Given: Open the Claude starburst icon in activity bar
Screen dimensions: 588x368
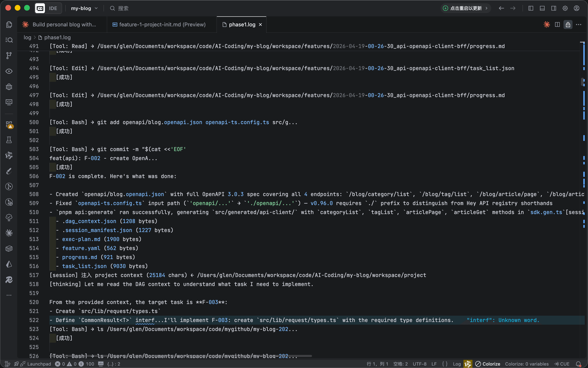Looking at the screenshot, I should [9, 233].
